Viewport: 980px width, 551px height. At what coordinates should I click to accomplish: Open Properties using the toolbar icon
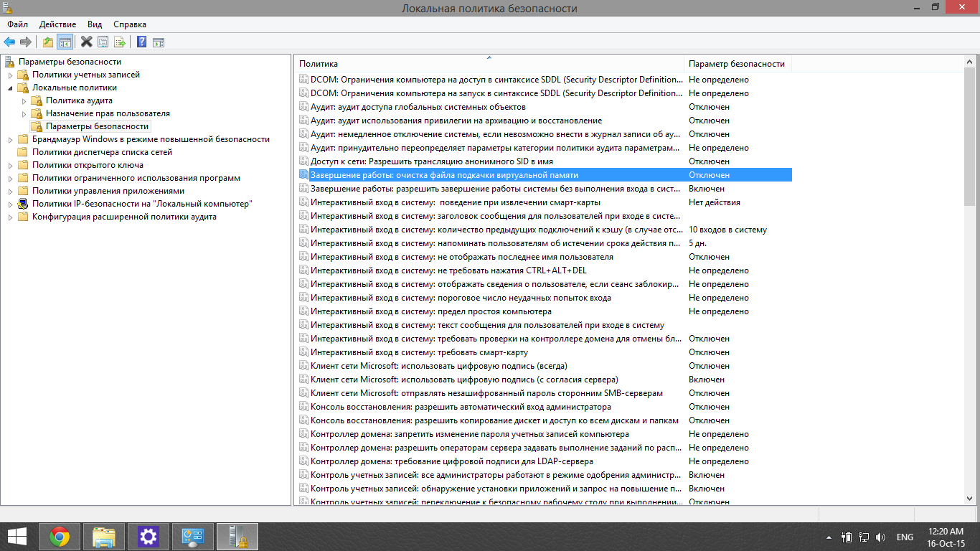tap(103, 42)
